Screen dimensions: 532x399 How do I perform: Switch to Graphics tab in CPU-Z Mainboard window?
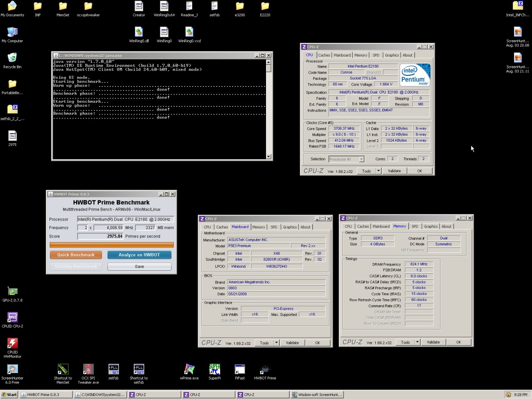[x=290, y=227]
